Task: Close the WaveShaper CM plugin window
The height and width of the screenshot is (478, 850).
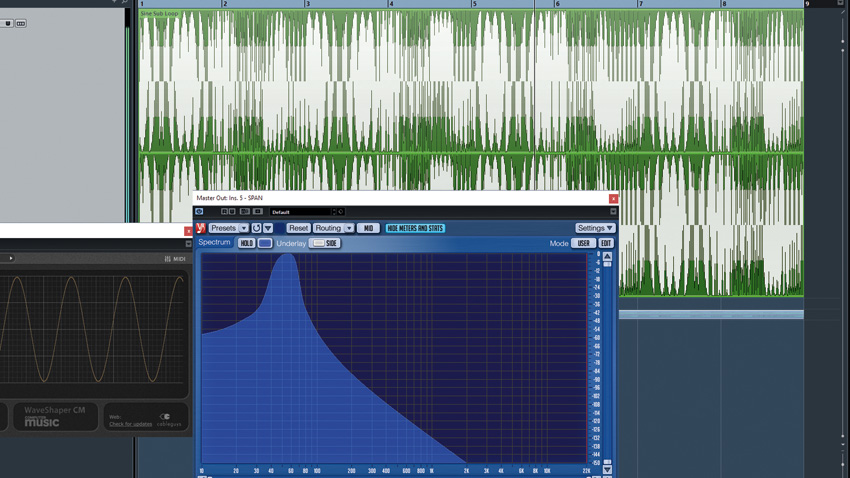Action: click(x=188, y=231)
